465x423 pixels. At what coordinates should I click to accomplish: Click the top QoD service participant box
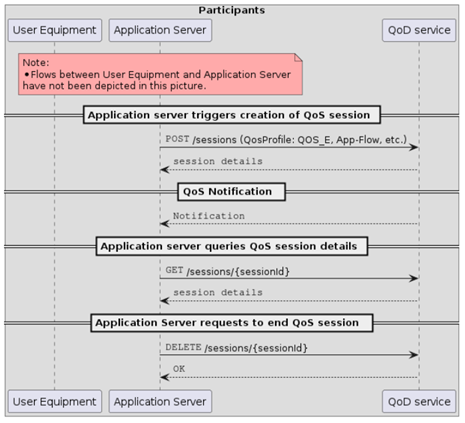[419, 30]
